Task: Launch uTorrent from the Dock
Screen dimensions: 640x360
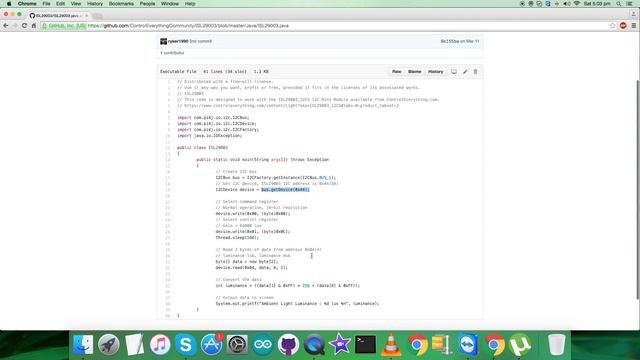Action: [520, 344]
